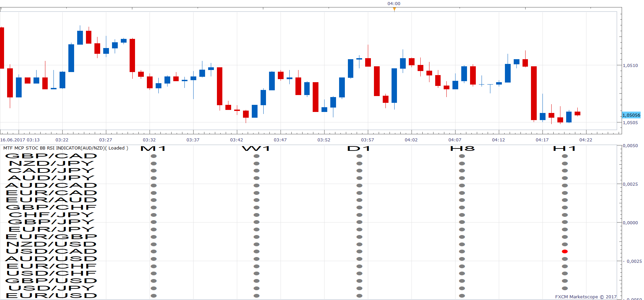
Task: Click the NZD/USD W1 indicator dot
Action: pos(257,245)
